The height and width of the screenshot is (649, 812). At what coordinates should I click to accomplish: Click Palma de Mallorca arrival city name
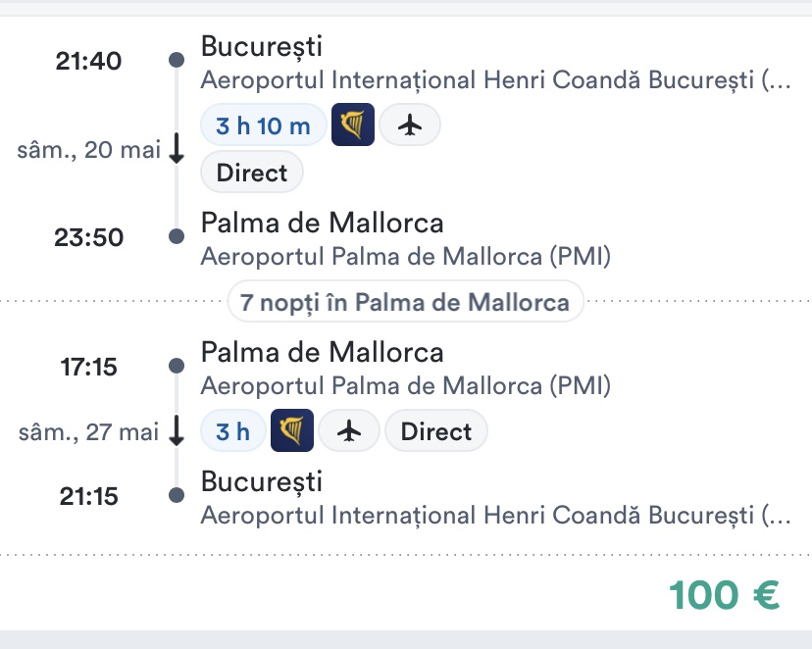click(322, 223)
